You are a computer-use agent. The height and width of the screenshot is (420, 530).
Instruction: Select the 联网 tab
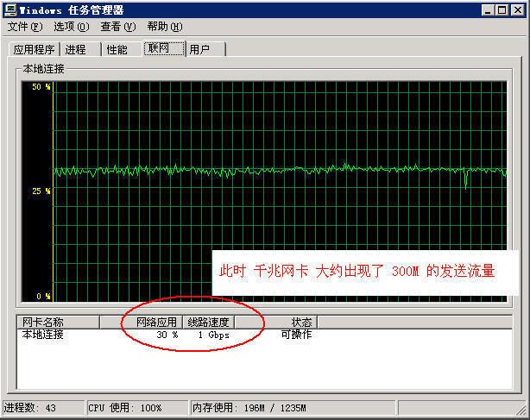point(165,48)
